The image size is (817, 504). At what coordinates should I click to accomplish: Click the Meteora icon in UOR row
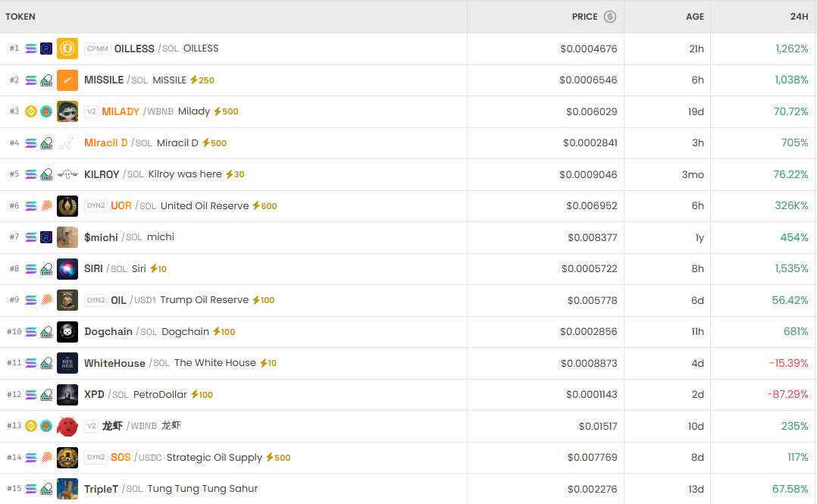coord(46,206)
